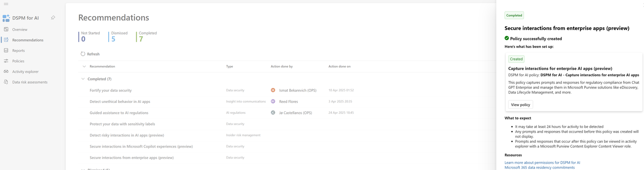Click the Insider risk management type cell
The height and width of the screenshot is (170, 644).
[243, 135]
